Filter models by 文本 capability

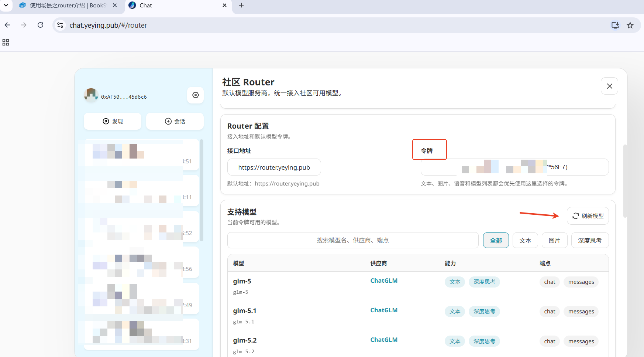pos(525,241)
